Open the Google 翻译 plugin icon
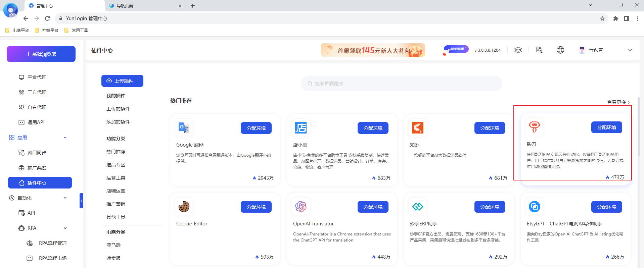This screenshot has height=268, width=644. click(184, 128)
